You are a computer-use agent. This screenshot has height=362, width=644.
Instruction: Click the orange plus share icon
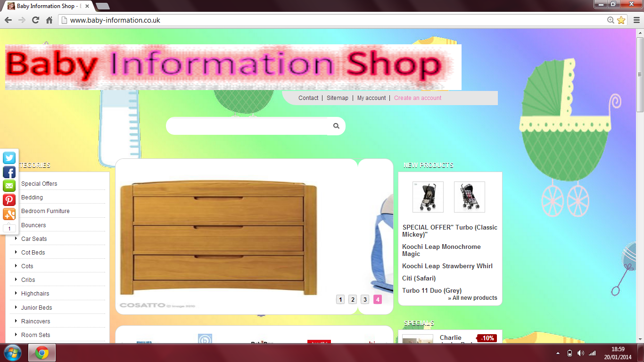[9, 214]
